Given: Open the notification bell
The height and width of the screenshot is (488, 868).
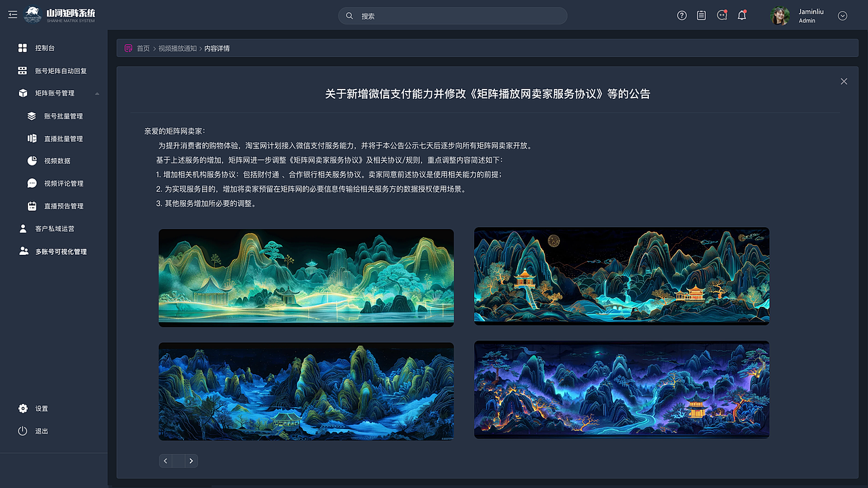Looking at the screenshot, I should coord(742,15).
